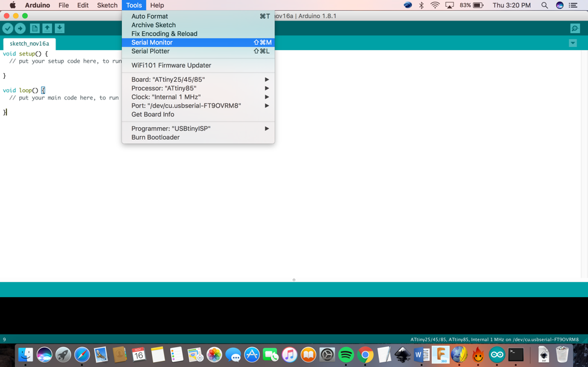
Task: Open the Help menu
Action: pyautogui.click(x=157, y=5)
